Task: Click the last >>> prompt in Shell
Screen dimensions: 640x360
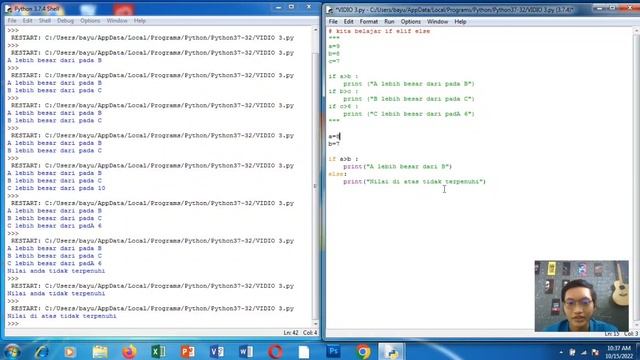Action: (x=13, y=324)
